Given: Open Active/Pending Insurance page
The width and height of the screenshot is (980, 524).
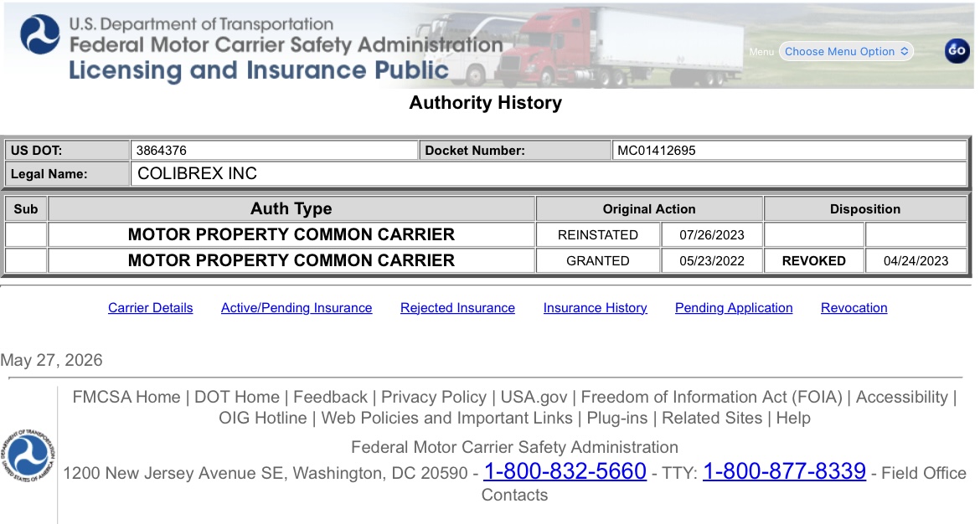Looking at the screenshot, I should coord(297,308).
